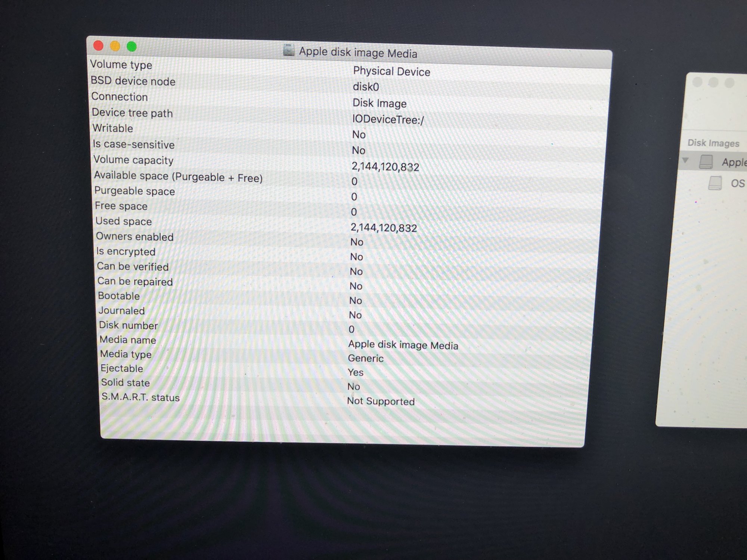The width and height of the screenshot is (747, 560).
Task: Click the Apple disk drive icon in sidebar
Action: (x=706, y=162)
